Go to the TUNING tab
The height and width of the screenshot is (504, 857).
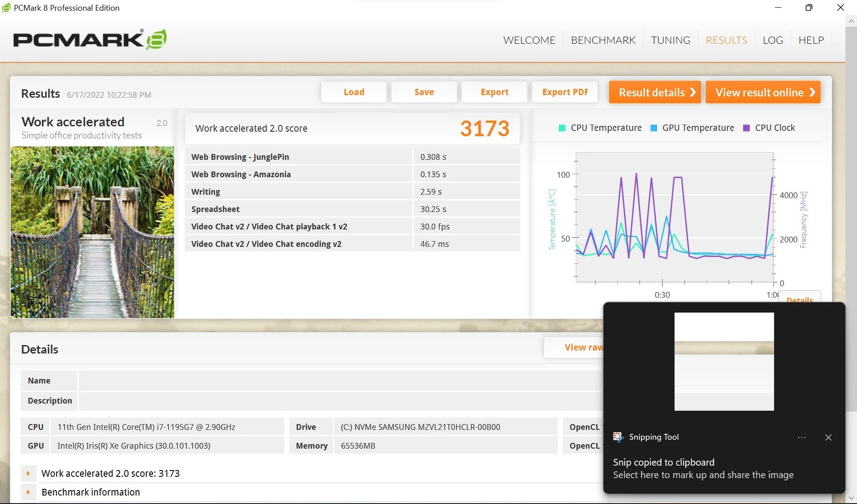(670, 40)
